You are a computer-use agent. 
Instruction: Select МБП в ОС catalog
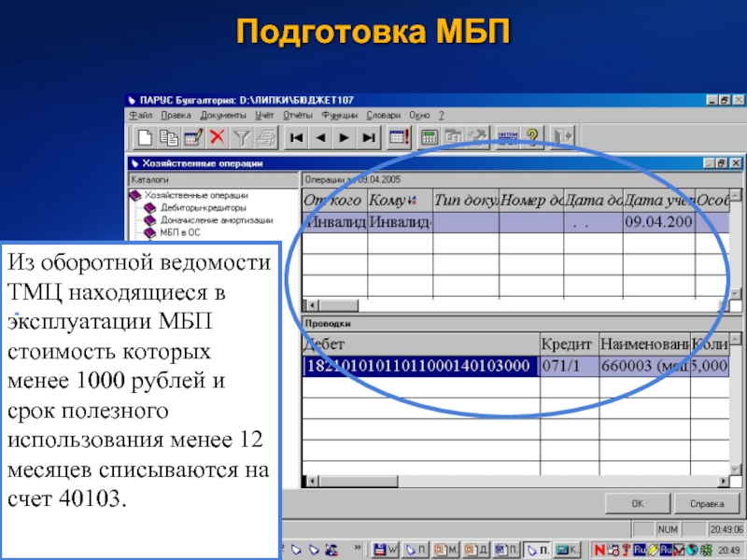[180, 232]
